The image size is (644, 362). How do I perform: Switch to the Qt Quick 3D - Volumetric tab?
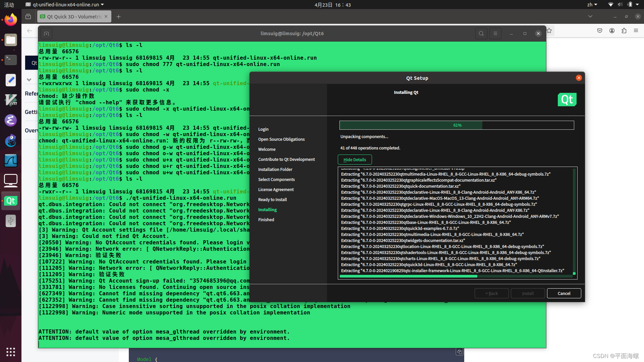point(74,16)
